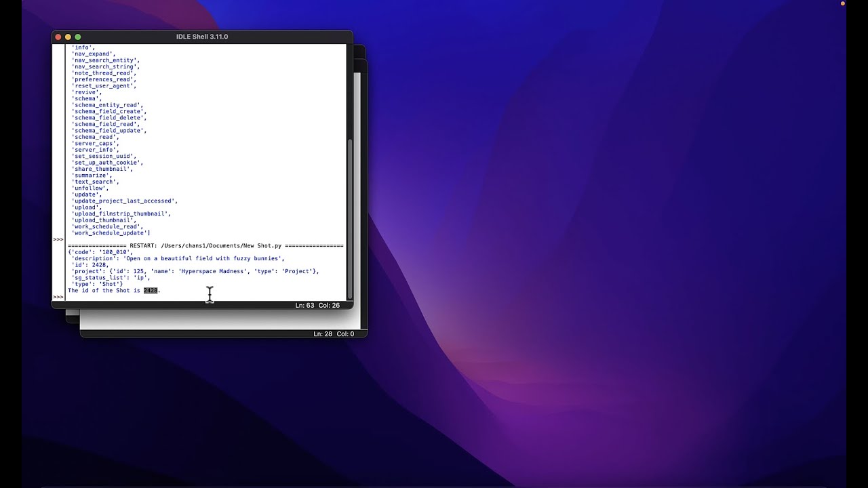Click the 'upload' entry
This screenshot has height=488, width=868.
pyautogui.click(x=87, y=207)
